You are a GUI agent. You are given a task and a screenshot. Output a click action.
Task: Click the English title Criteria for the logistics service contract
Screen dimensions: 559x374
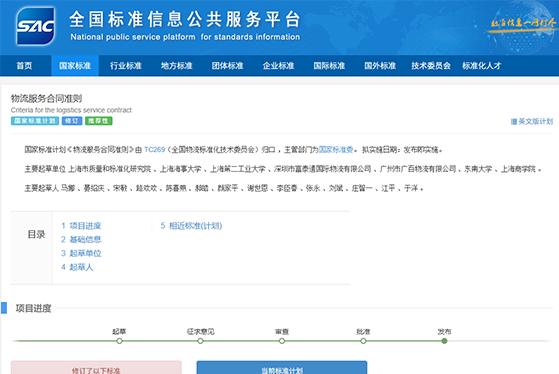pyautogui.click(x=71, y=110)
